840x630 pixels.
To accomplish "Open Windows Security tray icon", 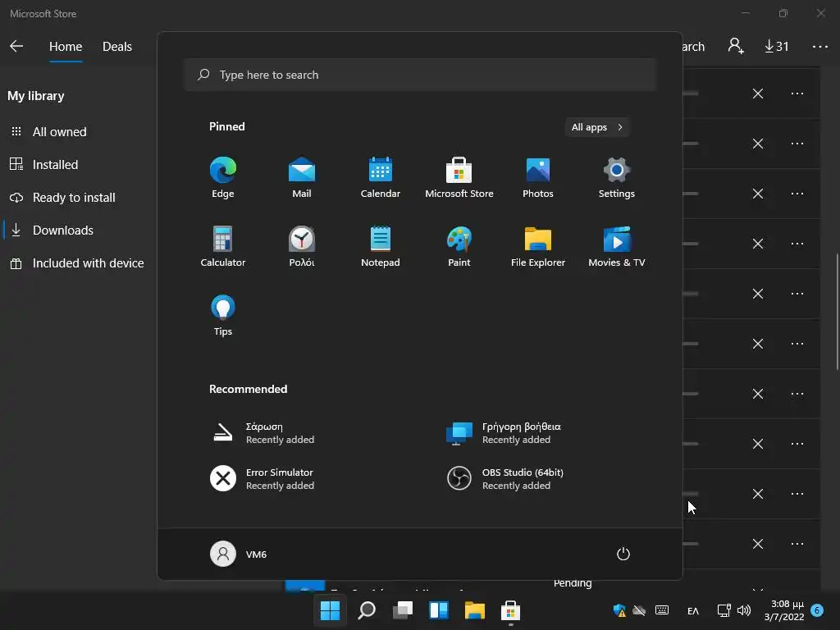I will 620,610.
